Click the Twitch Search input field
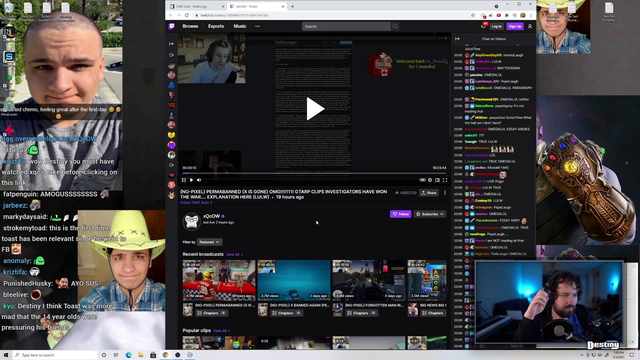640x360 pixels. [346, 27]
